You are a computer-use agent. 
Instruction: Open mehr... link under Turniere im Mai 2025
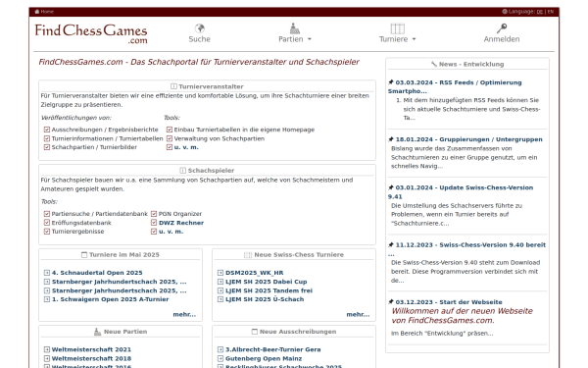(x=184, y=314)
